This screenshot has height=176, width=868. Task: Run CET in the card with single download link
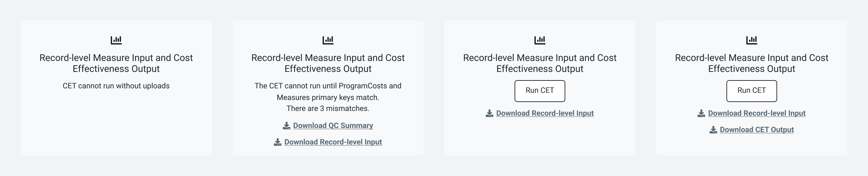pyautogui.click(x=540, y=91)
